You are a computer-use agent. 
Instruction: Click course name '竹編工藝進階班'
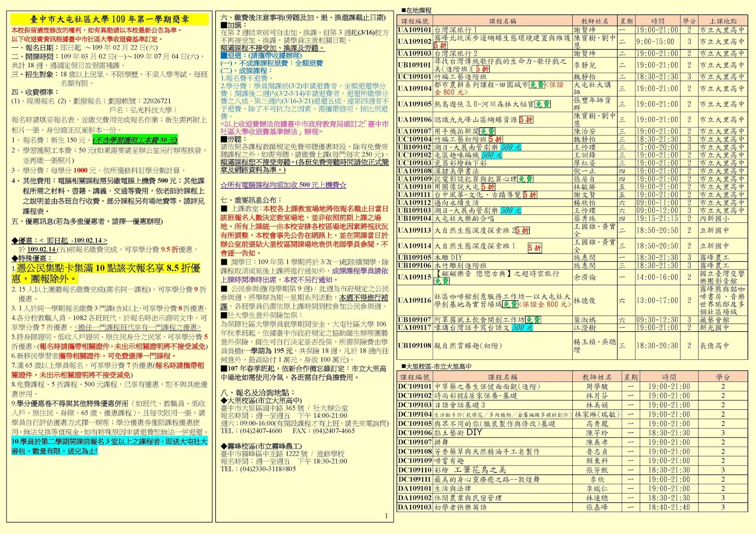[x=460, y=76]
